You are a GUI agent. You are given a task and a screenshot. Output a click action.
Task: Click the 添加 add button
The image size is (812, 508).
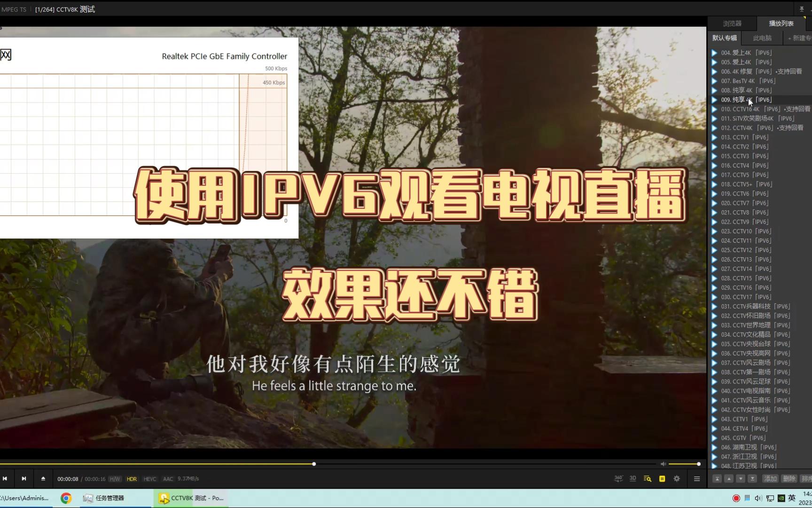pos(770,478)
